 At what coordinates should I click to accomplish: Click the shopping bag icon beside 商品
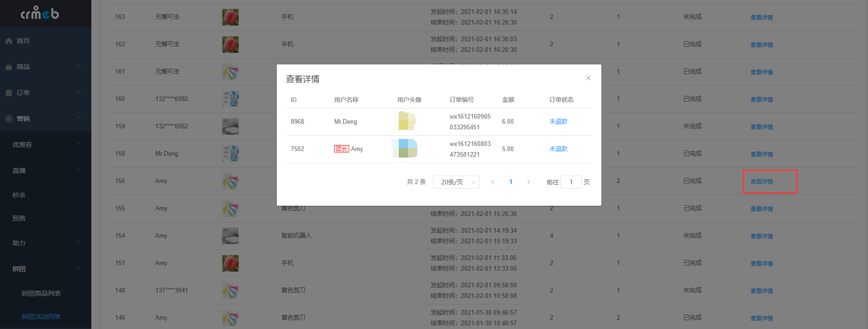(9, 67)
